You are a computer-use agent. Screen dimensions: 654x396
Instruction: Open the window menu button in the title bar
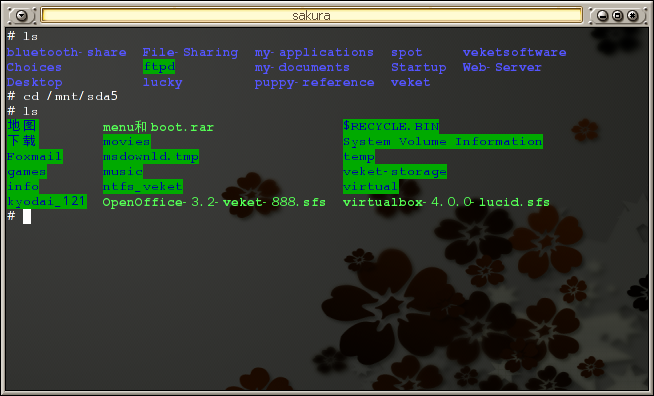[21, 16]
